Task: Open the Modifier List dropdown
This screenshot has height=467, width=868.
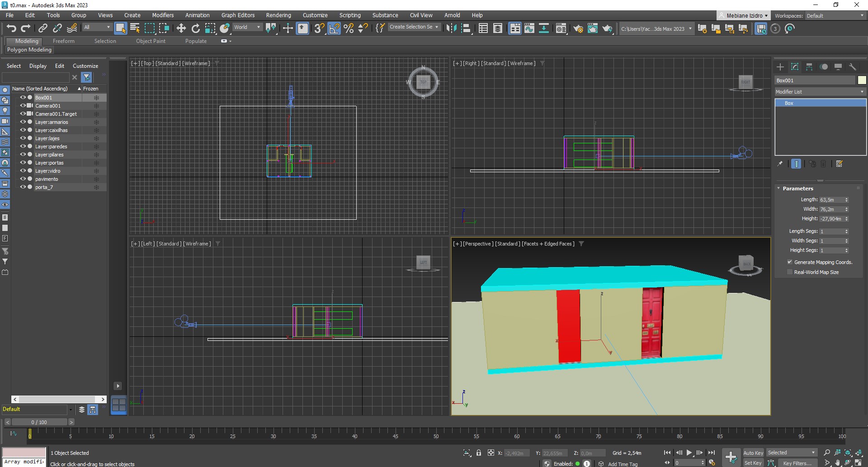Action: point(819,92)
